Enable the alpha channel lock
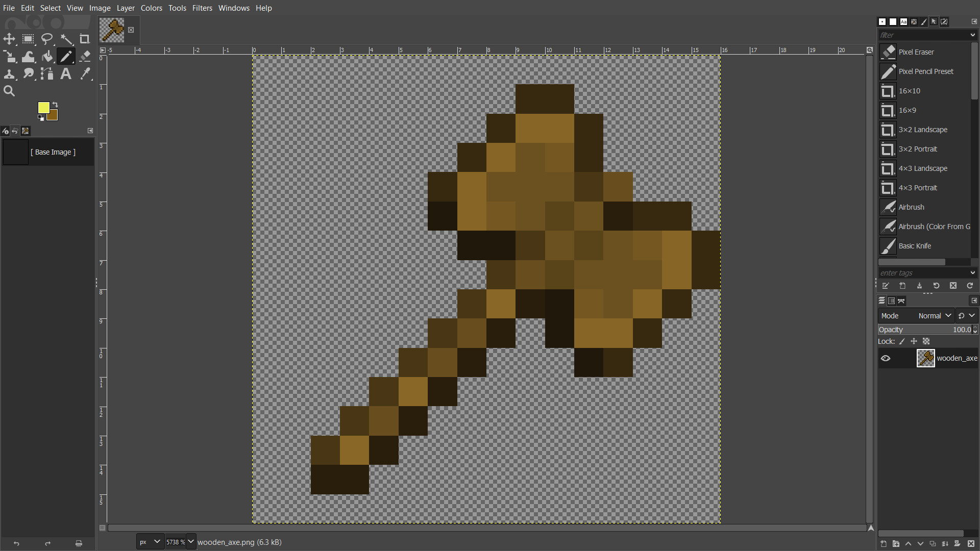 [x=926, y=341]
